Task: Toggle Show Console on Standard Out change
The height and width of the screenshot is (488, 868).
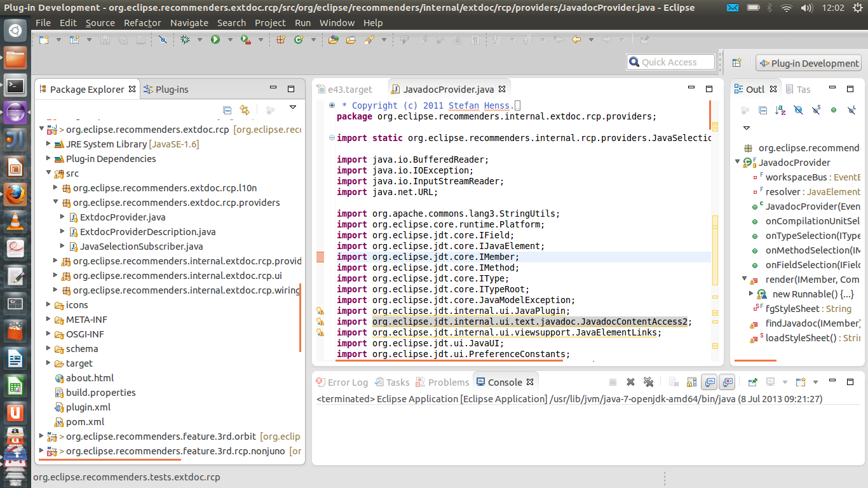Action: point(709,382)
